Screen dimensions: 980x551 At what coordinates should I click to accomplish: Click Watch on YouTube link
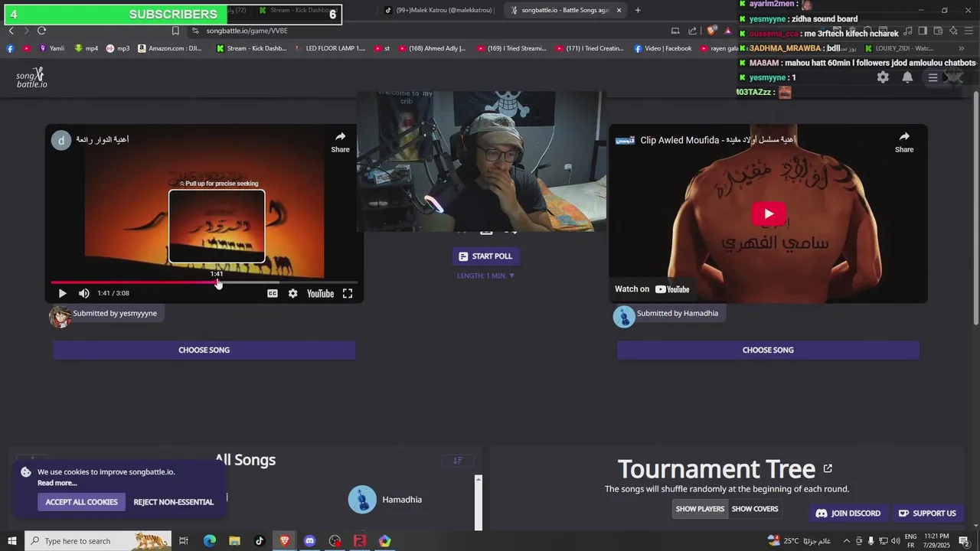(x=652, y=289)
